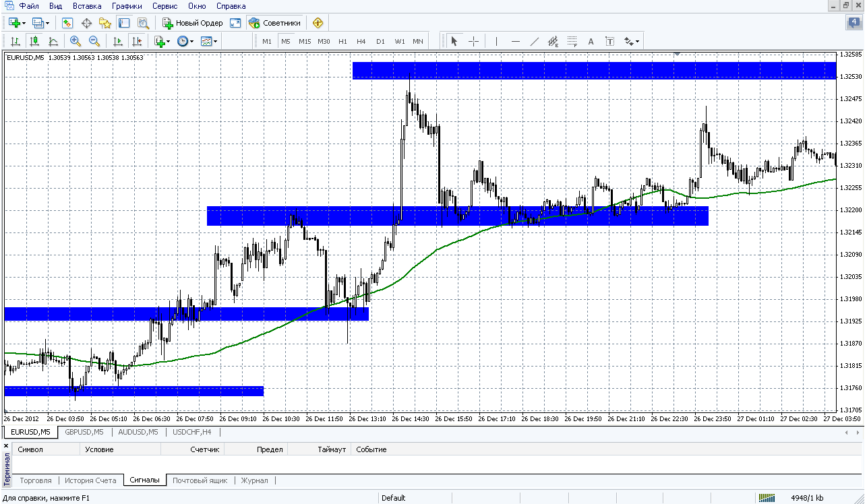Select the M30 timeframe
Image resolution: width=867 pixels, height=504 pixels.
click(x=324, y=41)
